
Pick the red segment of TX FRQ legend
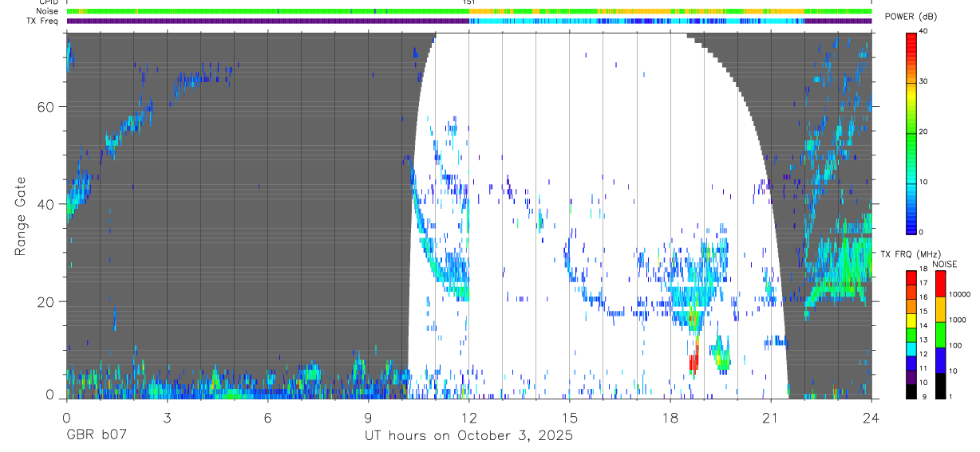tap(911, 278)
